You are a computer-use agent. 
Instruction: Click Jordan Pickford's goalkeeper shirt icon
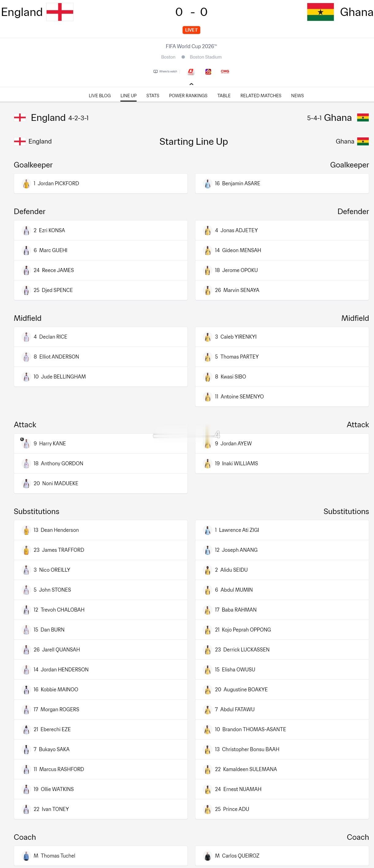point(26,184)
